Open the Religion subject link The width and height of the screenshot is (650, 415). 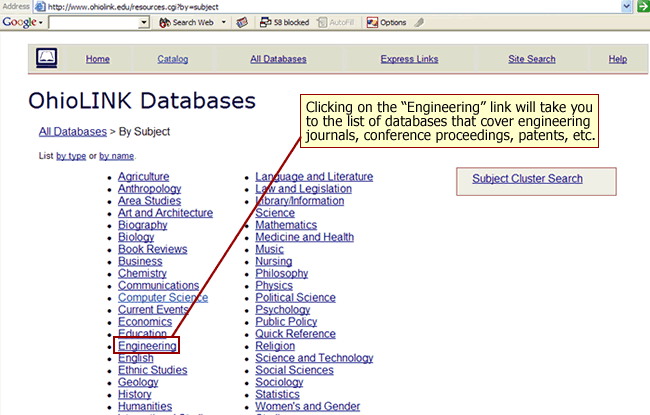click(x=275, y=345)
